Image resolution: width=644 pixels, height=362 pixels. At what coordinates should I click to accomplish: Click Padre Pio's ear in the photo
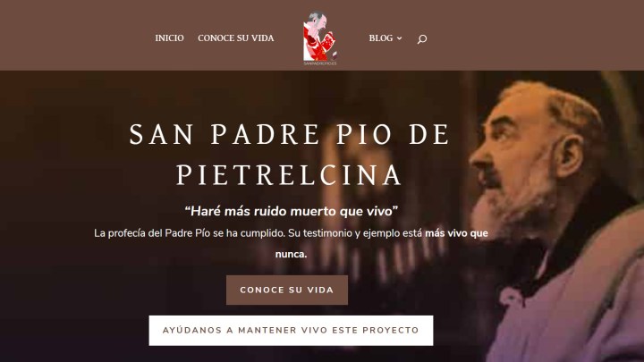(x=569, y=156)
